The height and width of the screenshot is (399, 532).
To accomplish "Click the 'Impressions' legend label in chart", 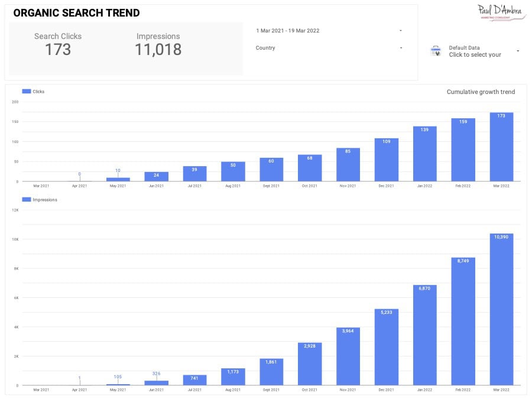I will (x=45, y=200).
